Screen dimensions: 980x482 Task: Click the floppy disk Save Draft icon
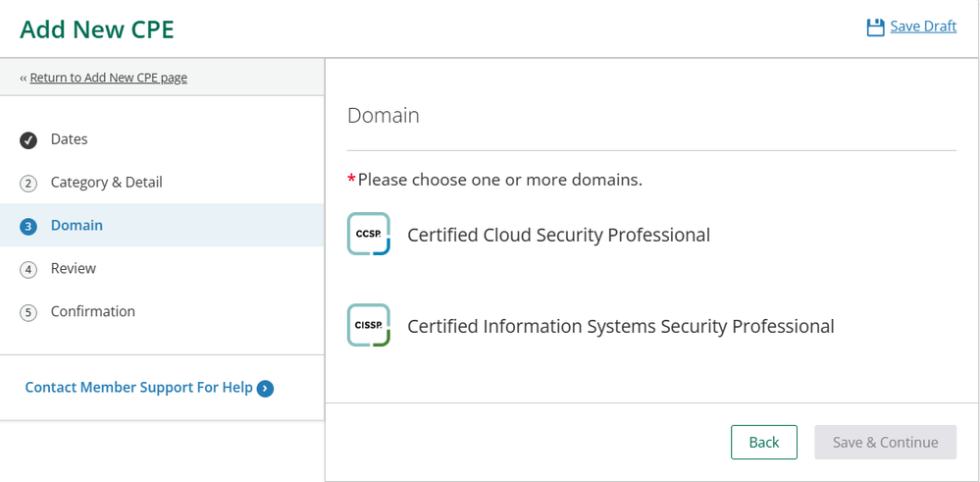[875, 27]
